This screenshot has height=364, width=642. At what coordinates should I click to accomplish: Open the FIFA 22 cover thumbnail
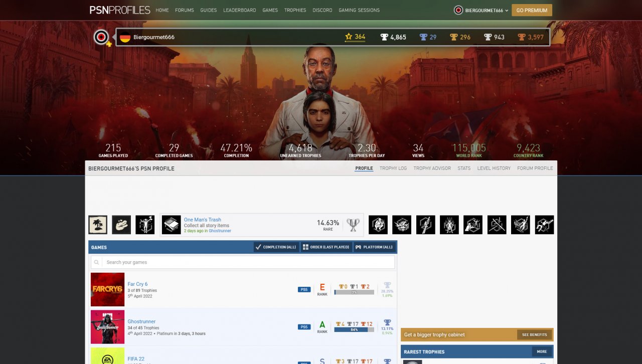pos(107,356)
